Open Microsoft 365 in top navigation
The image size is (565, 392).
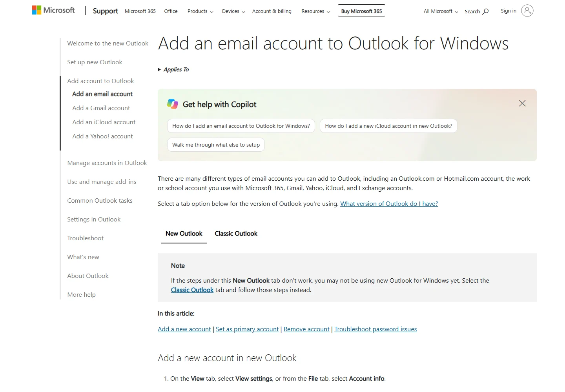click(x=140, y=11)
